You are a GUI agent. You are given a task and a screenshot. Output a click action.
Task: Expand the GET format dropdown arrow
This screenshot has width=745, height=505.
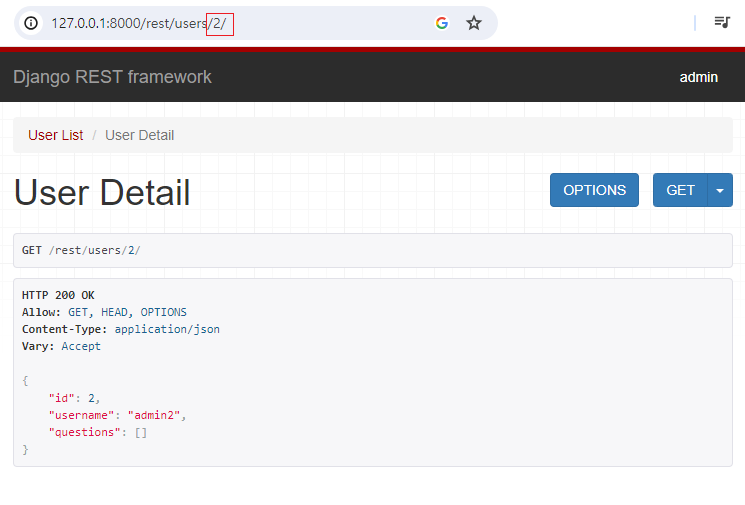pyautogui.click(x=720, y=190)
